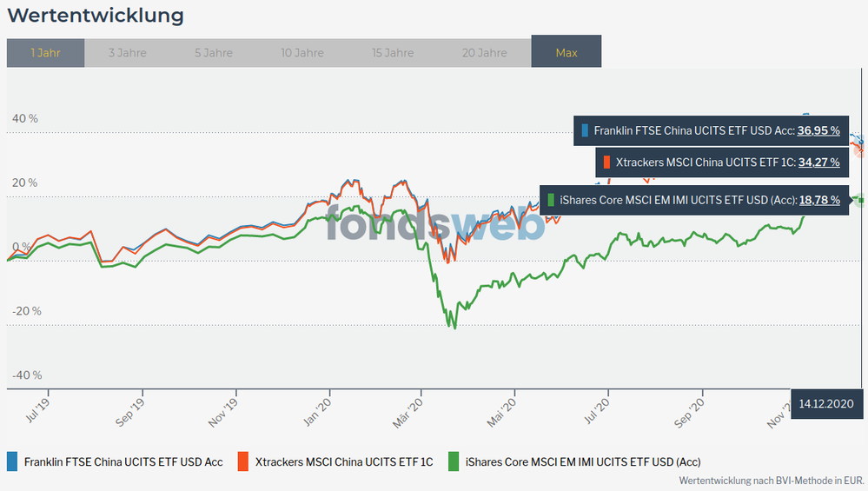The image size is (868, 491).
Task: Click the orange marker in Xtrackers tooltip
Action: pos(606,163)
